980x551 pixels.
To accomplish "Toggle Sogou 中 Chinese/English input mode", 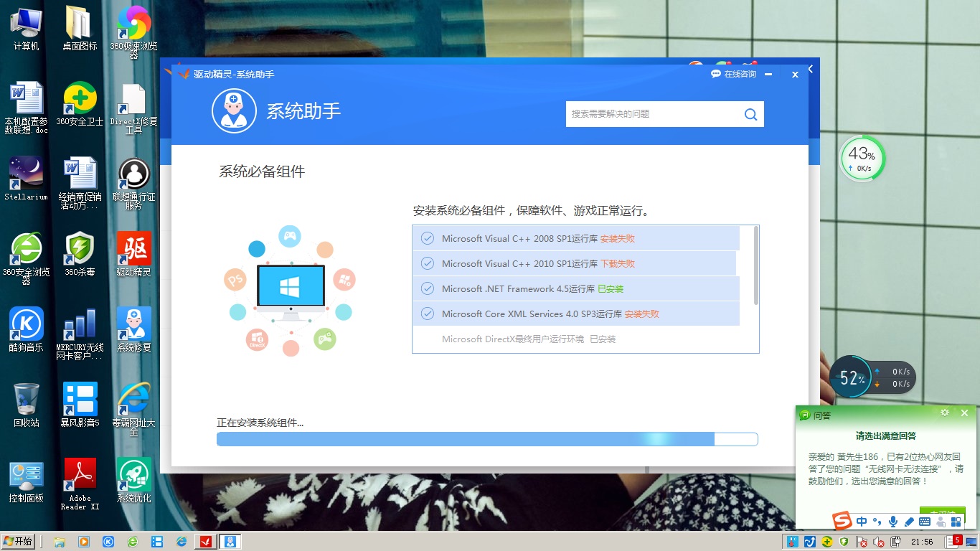I will pyautogui.click(x=862, y=522).
